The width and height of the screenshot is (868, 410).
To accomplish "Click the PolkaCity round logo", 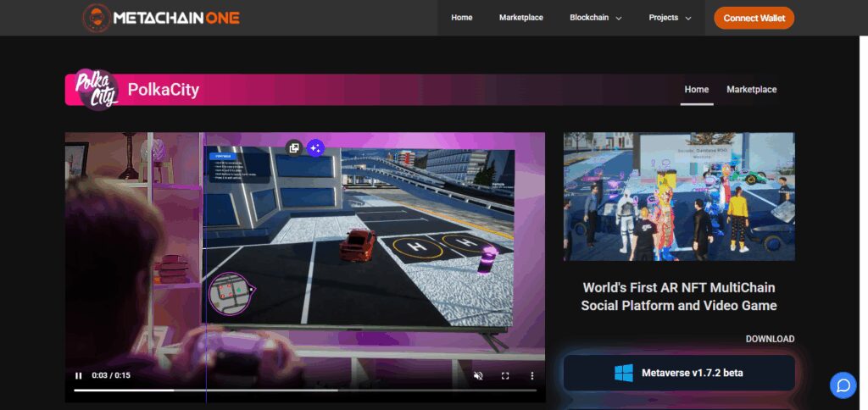I will click(97, 89).
